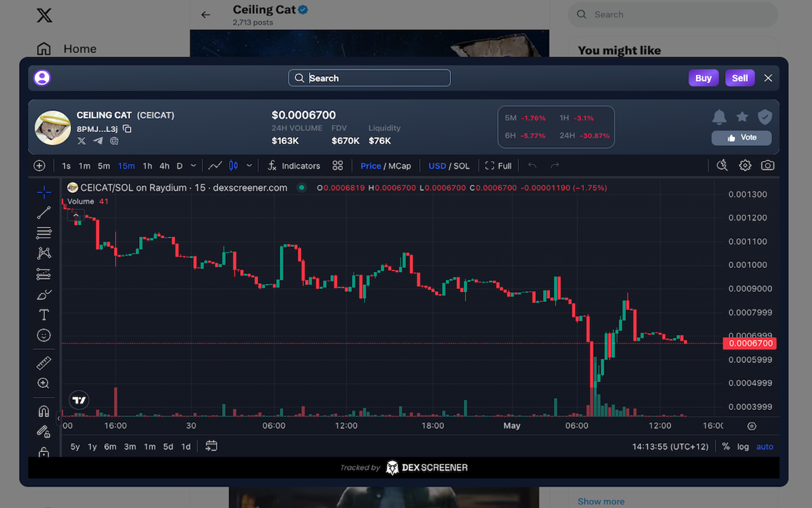The width and height of the screenshot is (812, 508).
Task: Select the Emoji sticker tool
Action: pyautogui.click(x=43, y=335)
